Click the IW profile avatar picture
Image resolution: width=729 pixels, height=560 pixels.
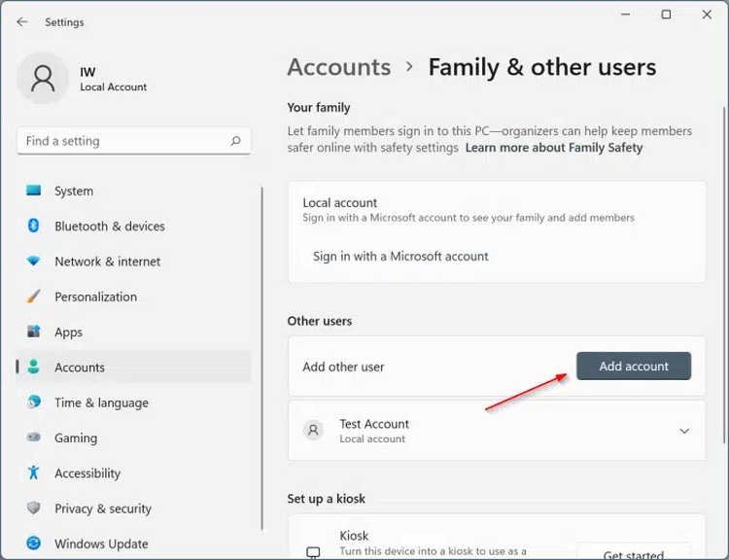pos(43,79)
